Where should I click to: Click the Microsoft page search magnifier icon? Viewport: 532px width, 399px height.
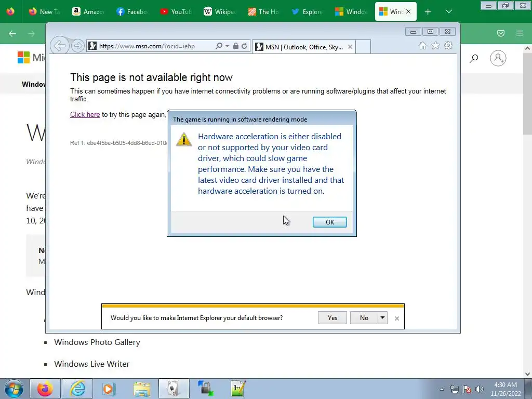pos(474,59)
